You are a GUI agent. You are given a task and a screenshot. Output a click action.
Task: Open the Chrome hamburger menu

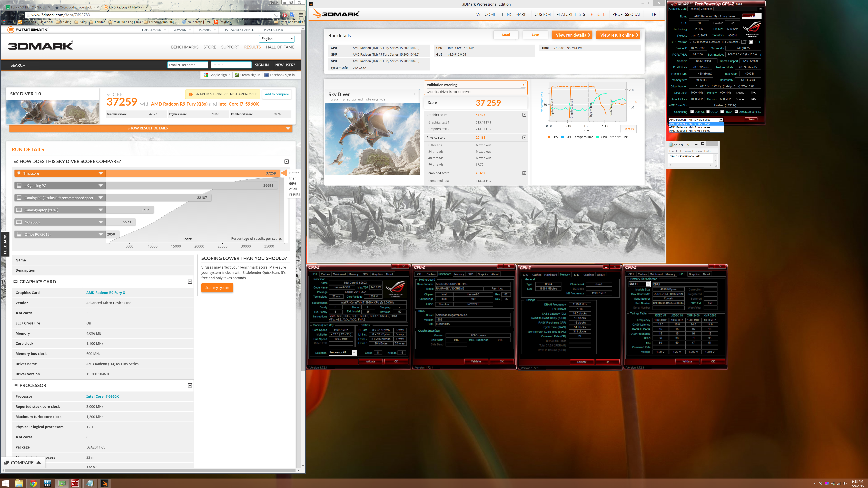301,15
